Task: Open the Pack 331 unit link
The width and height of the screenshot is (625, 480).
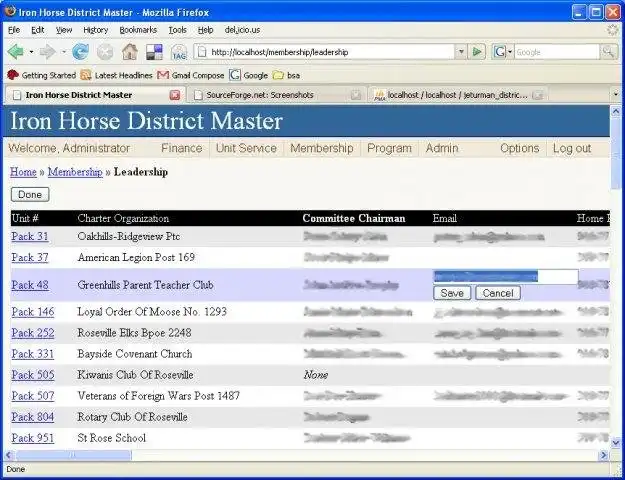Action: coord(33,354)
